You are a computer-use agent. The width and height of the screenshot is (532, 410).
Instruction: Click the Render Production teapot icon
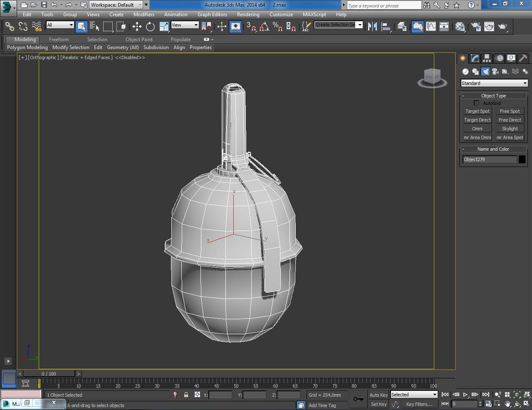tap(503, 27)
